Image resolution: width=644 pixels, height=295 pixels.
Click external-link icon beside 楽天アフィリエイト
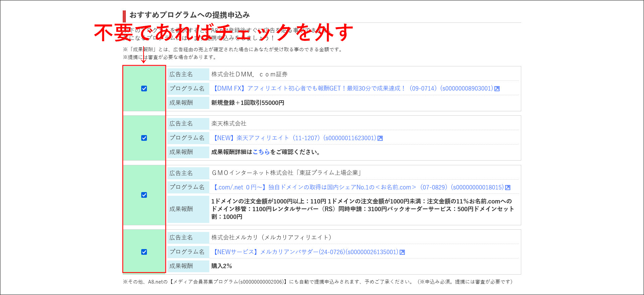point(380,138)
